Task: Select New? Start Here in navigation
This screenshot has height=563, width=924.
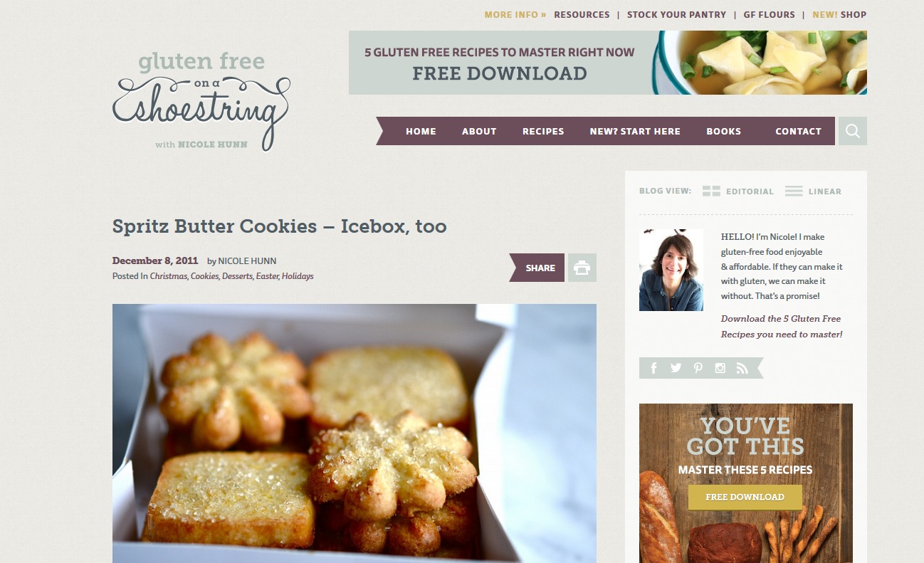Action: pos(635,131)
